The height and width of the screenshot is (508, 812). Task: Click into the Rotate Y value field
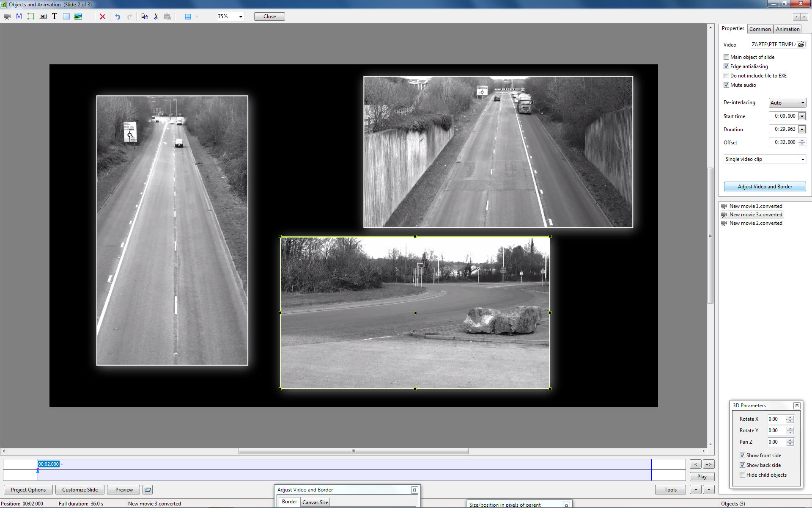[x=777, y=431]
